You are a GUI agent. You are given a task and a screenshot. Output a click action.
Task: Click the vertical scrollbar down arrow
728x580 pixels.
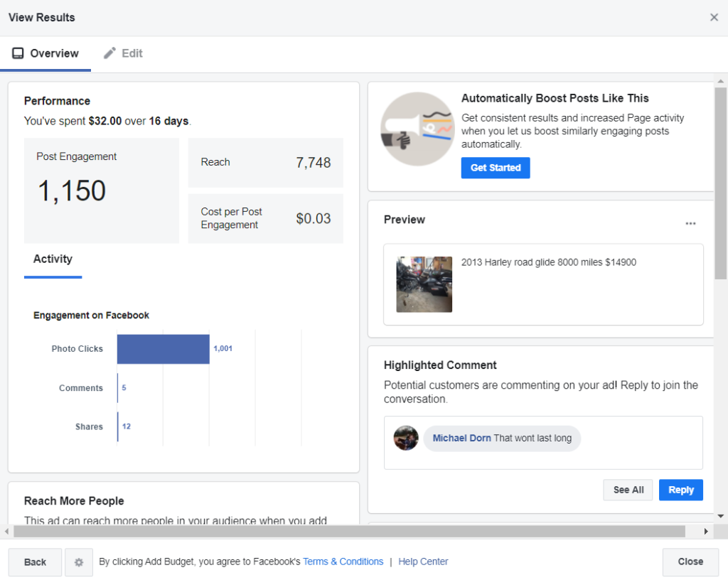tap(720, 516)
